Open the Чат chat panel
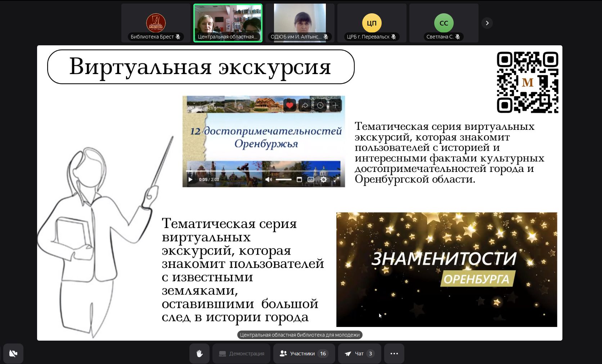602x364 pixels. (x=359, y=354)
